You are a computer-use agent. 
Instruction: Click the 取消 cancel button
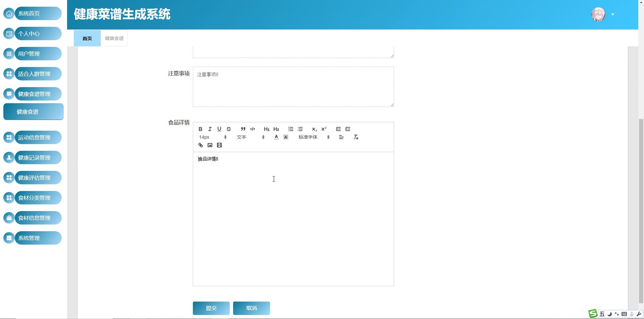tap(251, 308)
